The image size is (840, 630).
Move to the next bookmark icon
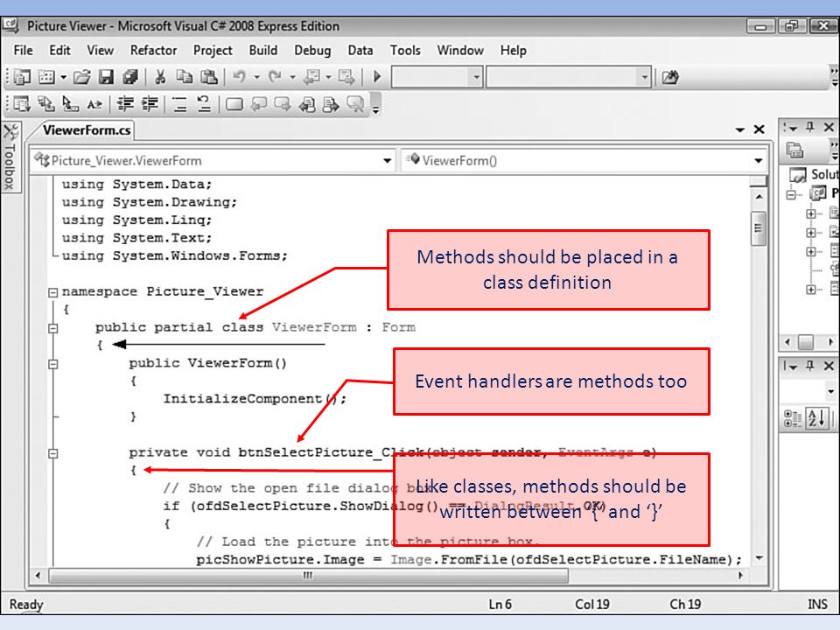tap(283, 103)
